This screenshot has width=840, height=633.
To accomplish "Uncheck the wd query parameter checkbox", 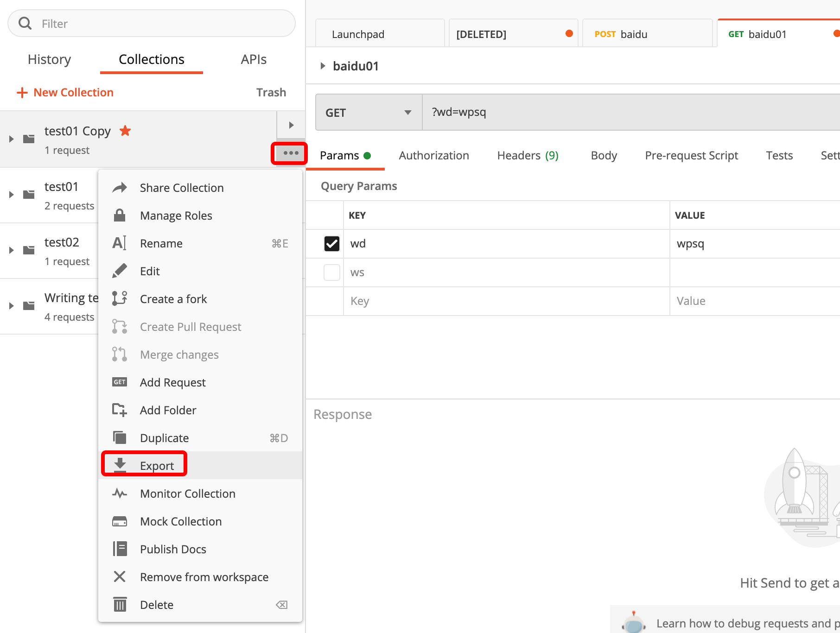I will [332, 244].
